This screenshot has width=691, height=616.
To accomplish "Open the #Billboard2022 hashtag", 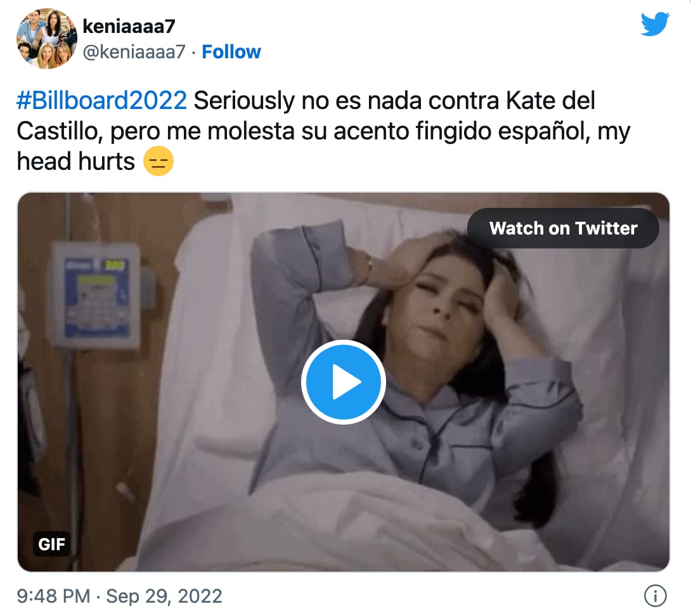I will point(102,101).
